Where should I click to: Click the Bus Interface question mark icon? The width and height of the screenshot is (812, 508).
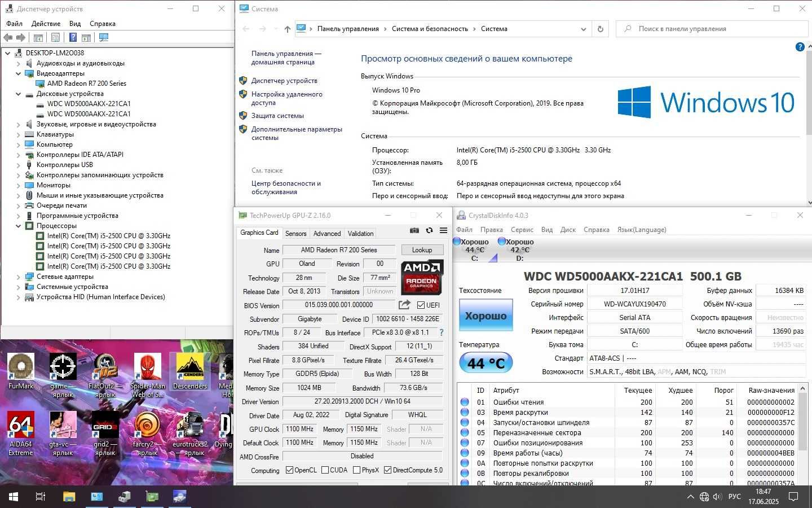click(x=442, y=332)
